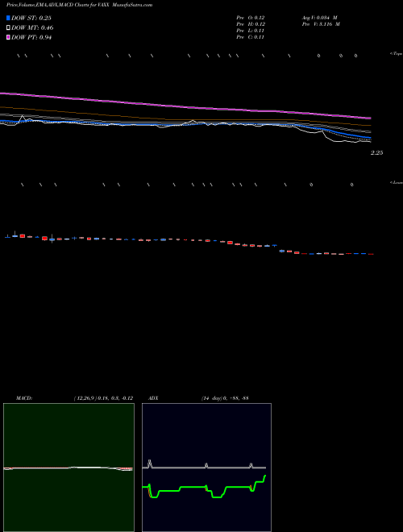Click the 'Pre H: 0.12' high value
Screen dimensions: 403x532
(251, 24)
